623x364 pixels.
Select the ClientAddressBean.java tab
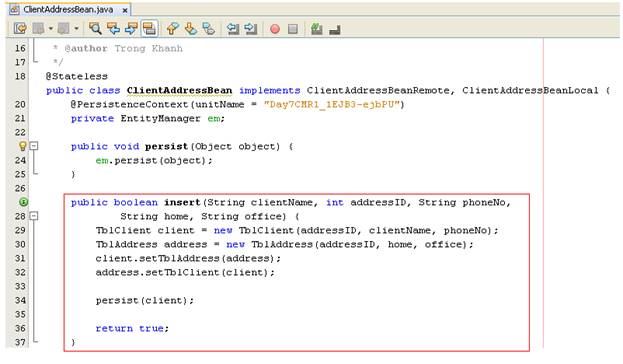tap(68, 9)
